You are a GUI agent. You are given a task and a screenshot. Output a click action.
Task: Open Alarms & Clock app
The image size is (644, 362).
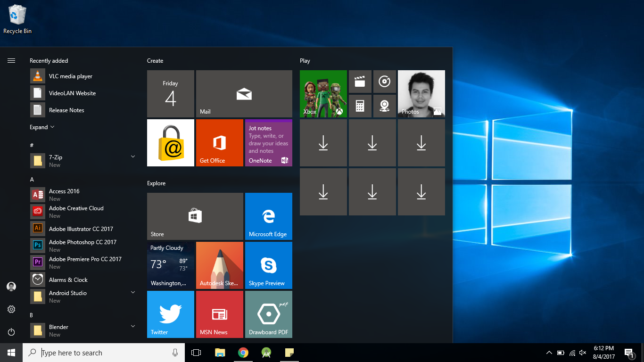83,280
